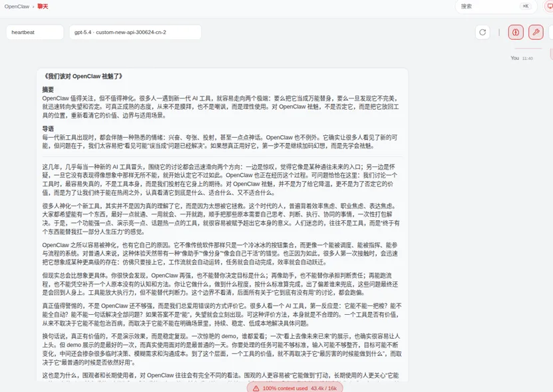Click paragraph starting "这几年，几乎每当"
553x392 pixels.
pyautogui.click(x=220, y=180)
